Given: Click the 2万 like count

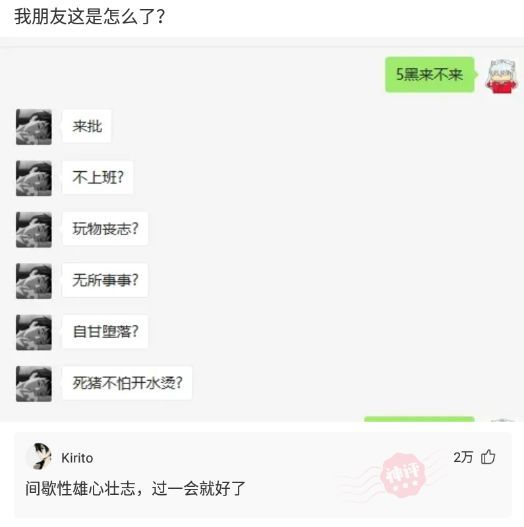Looking at the screenshot, I should [x=463, y=457].
